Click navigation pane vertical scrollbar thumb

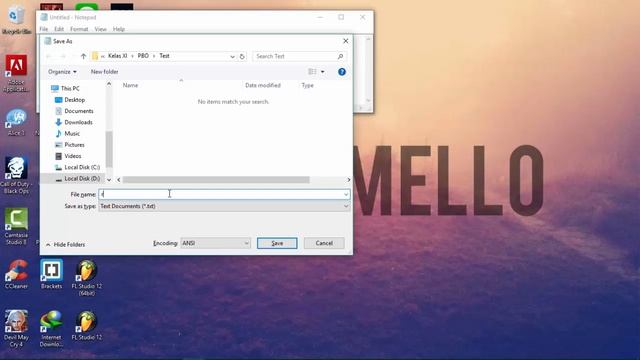[109, 149]
